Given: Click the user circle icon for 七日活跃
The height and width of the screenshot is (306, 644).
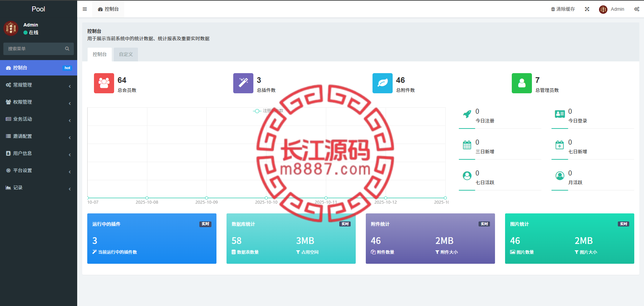Looking at the screenshot, I should coord(467,176).
